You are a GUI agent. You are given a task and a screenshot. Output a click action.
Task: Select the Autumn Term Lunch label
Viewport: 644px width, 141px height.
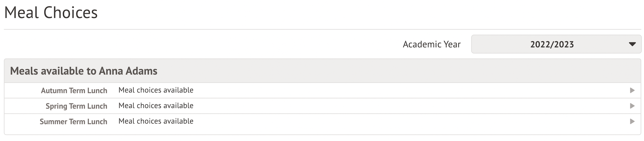(x=74, y=91)
